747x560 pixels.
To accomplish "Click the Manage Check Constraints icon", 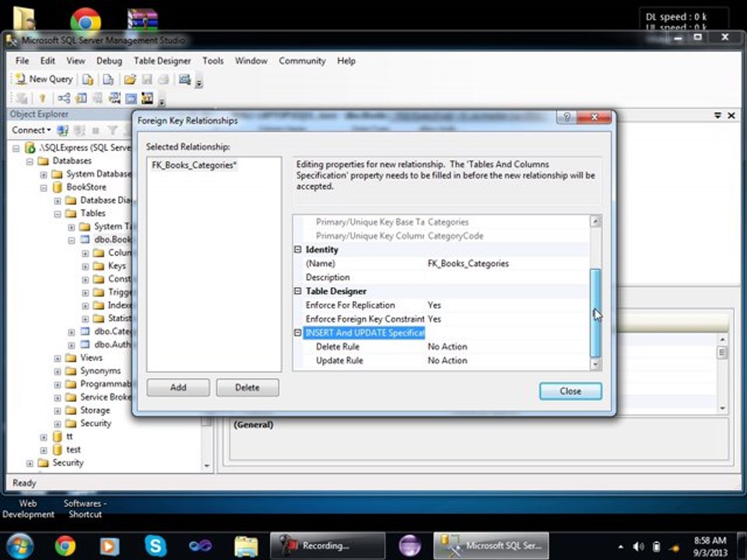I will [x=131, y=99].
